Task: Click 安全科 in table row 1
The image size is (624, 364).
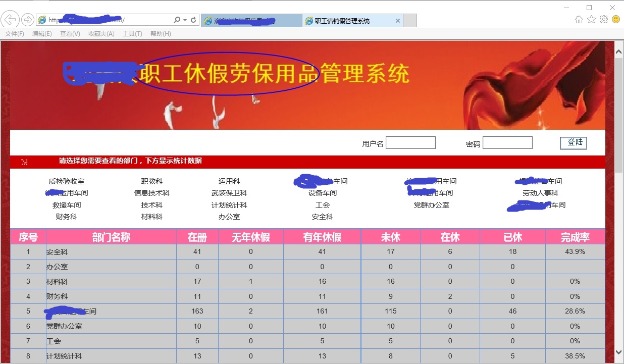Action: [57, 252]
